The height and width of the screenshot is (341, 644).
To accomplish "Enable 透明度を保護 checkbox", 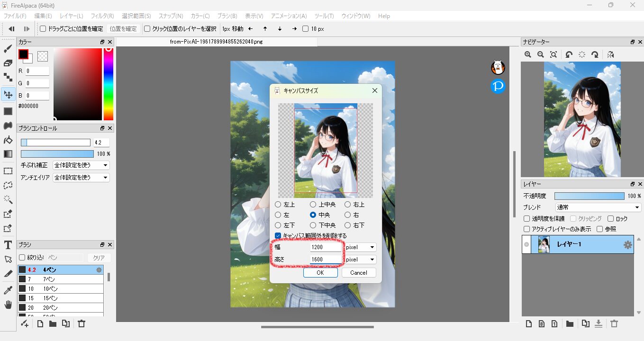I will (526, 219).
